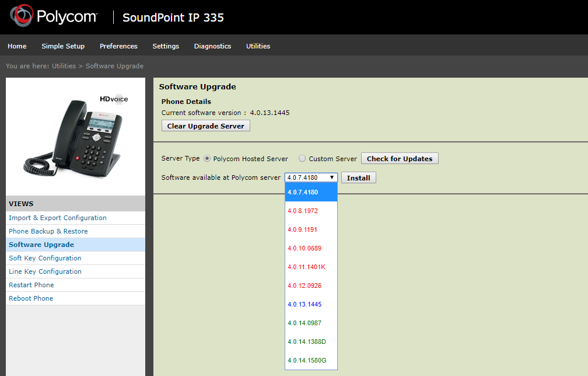The height and width of the screenshot is (376, 588).
Task: Open the Simple Setup menu
Action: coord(63,46)
